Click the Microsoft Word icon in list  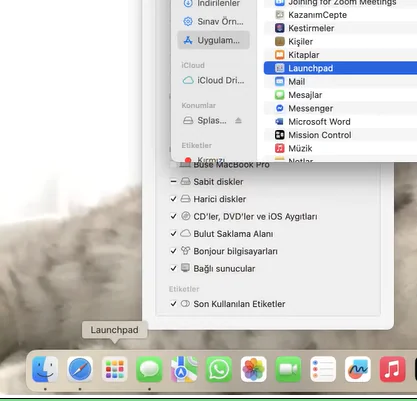pyautogui.click(x=279, y=121)
